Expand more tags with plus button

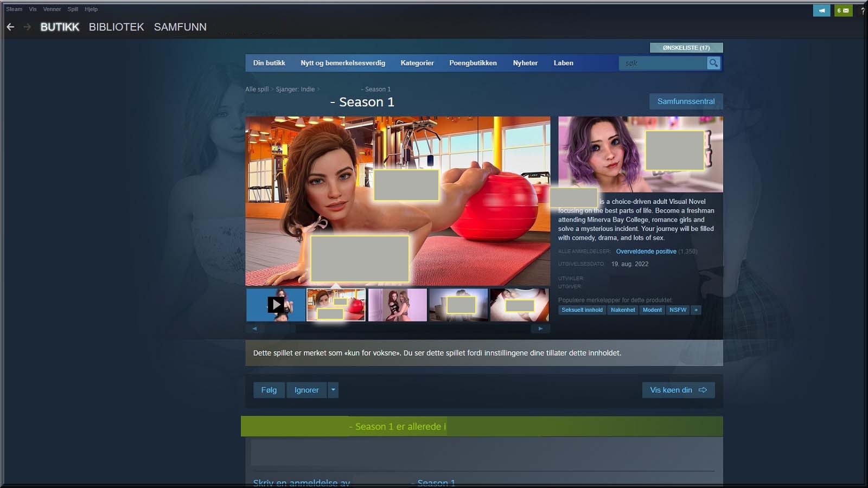click(x=696, y=310)
